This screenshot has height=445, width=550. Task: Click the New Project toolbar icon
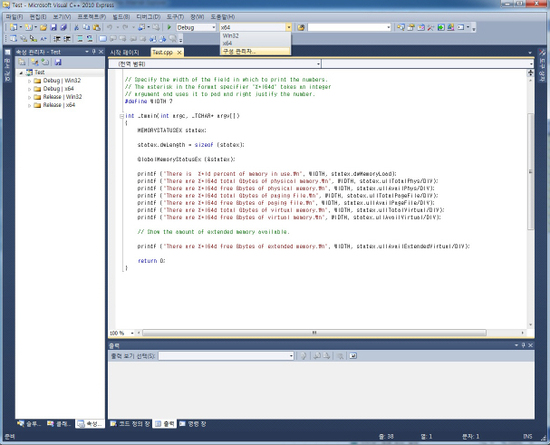click(x=13, y=27)
